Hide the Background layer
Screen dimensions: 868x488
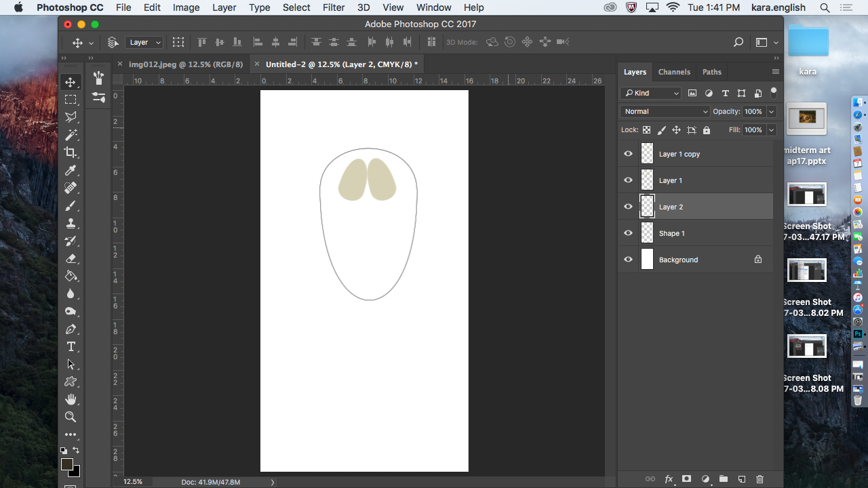[x=628, y=259]
